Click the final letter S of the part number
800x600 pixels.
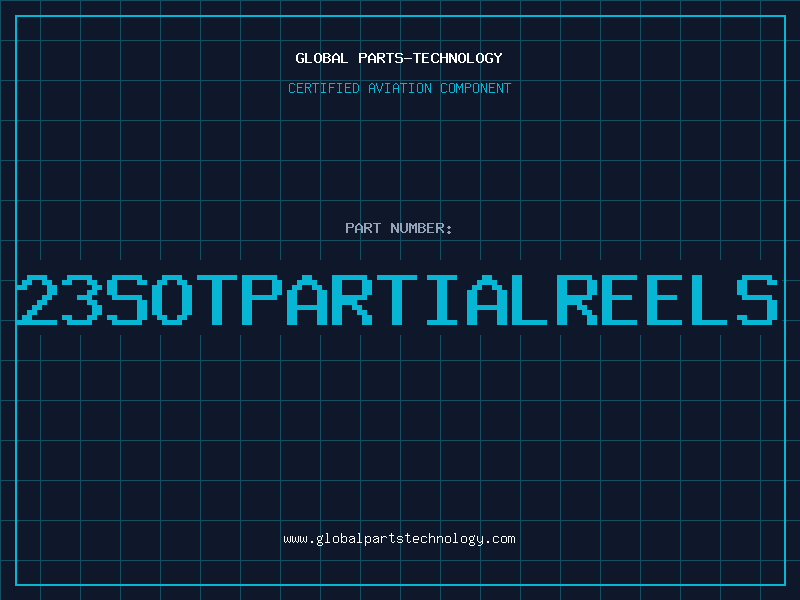(x=757, y=299)
